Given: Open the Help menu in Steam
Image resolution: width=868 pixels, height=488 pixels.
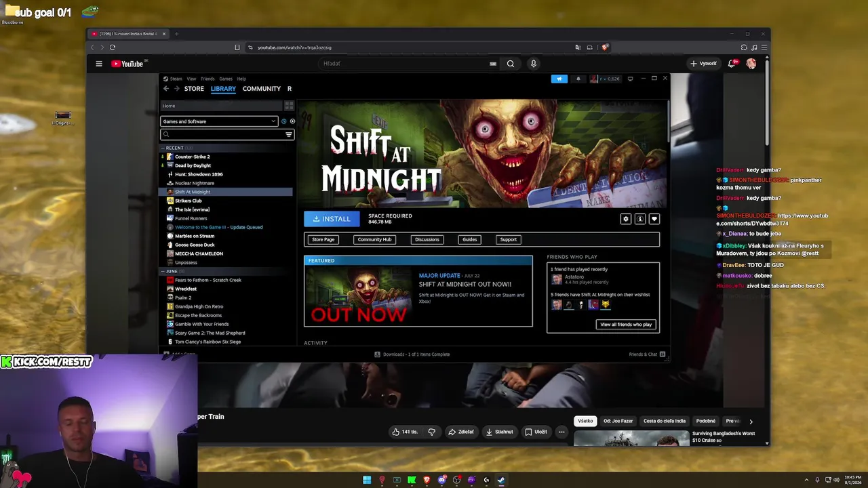Looking at the screenshot, I should click(x=241, y=79).
